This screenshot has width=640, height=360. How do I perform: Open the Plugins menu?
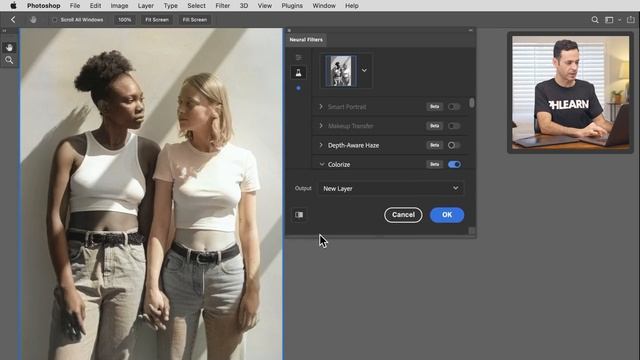(x=292, y=6)
